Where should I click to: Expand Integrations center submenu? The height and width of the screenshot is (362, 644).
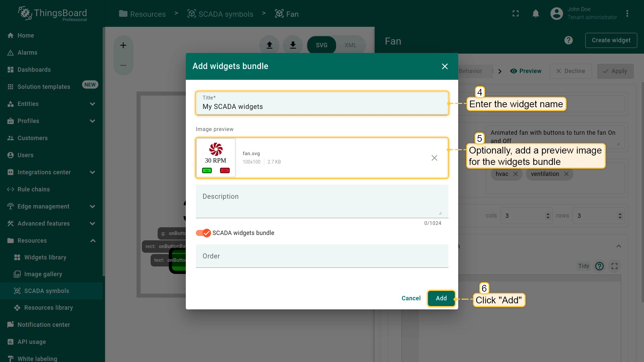[92, 172]
